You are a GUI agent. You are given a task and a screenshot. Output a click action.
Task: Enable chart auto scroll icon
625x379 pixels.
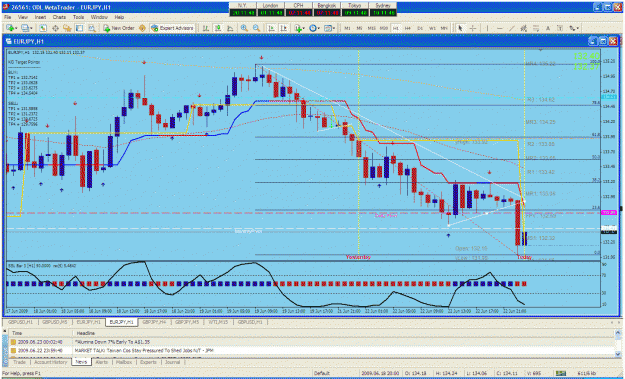(271, 28)
